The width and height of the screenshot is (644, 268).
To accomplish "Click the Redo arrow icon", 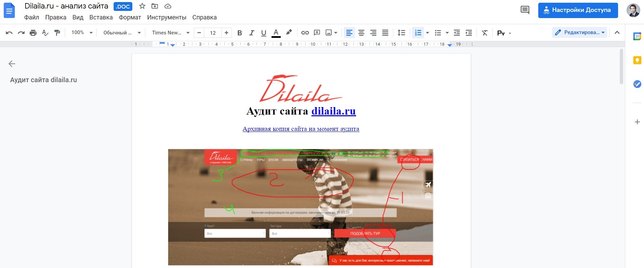I will 21,33.
